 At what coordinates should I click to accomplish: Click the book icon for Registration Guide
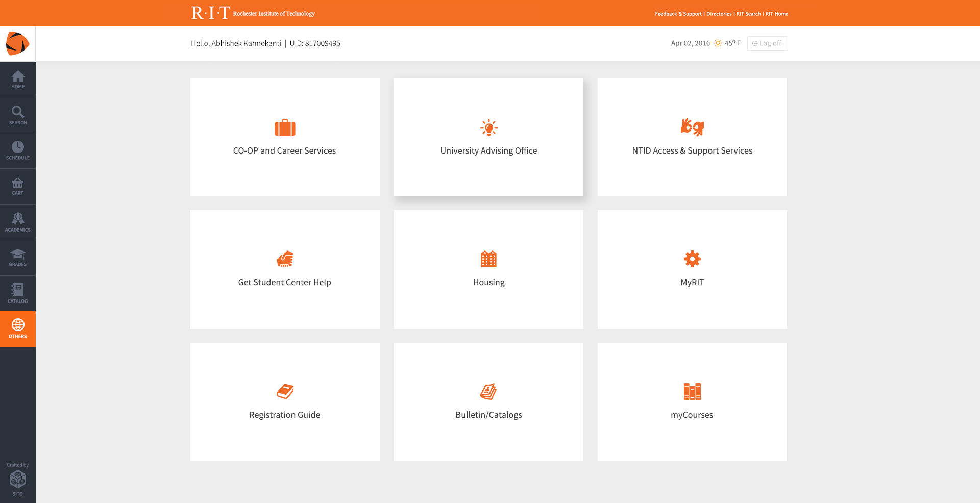(x=285, y=392)
